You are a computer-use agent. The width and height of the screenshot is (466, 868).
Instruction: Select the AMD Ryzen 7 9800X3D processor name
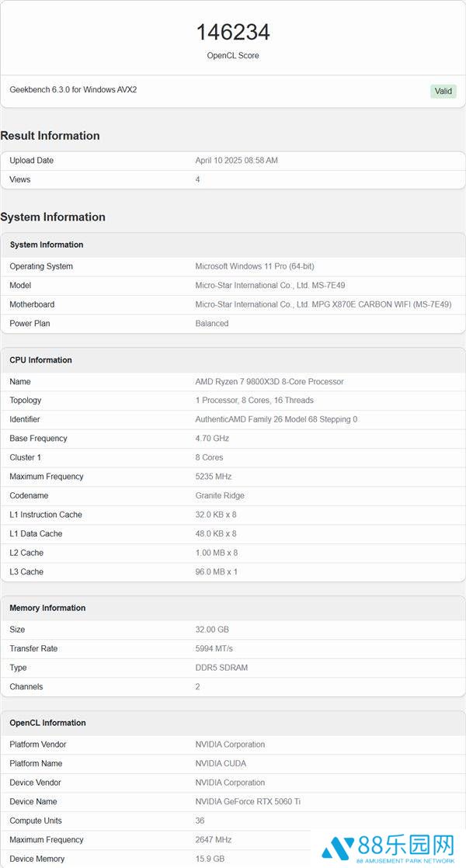tap(270, 381)
